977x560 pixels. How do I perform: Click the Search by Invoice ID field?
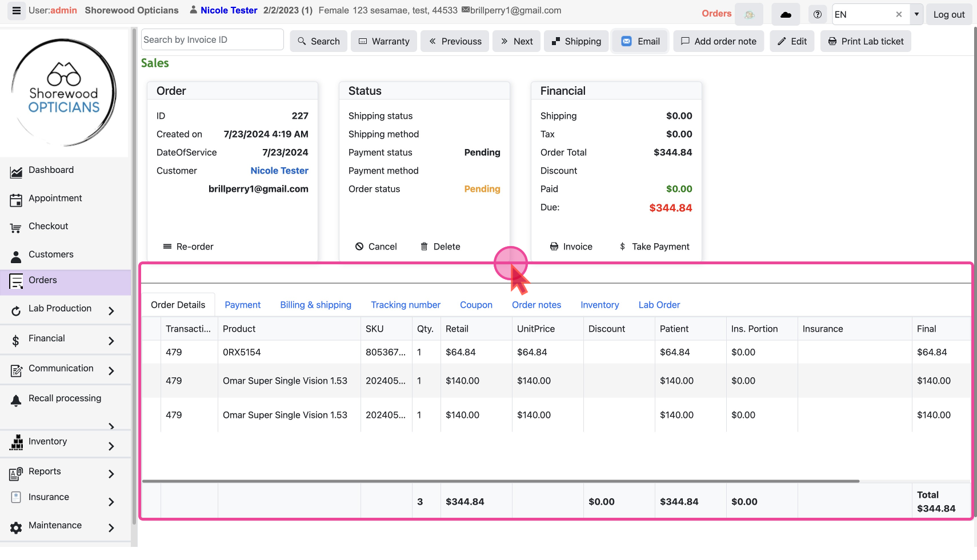tap(212, 39)
